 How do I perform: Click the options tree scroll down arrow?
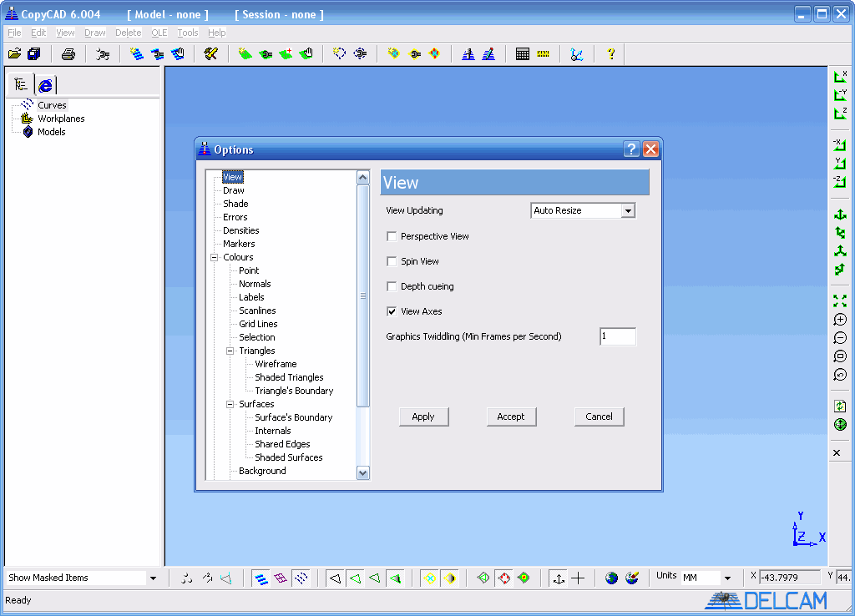(363, 472)
